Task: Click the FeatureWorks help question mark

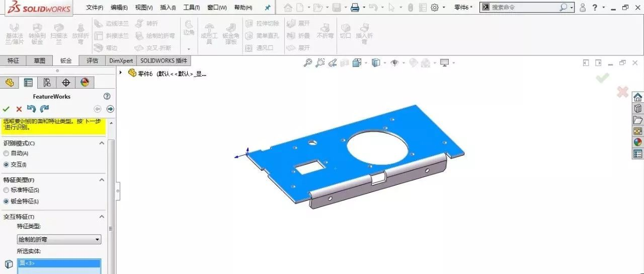Action: [107, 96]
